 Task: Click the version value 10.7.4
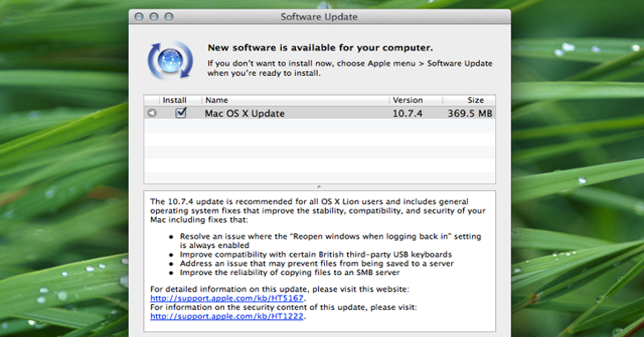[407, 114]
